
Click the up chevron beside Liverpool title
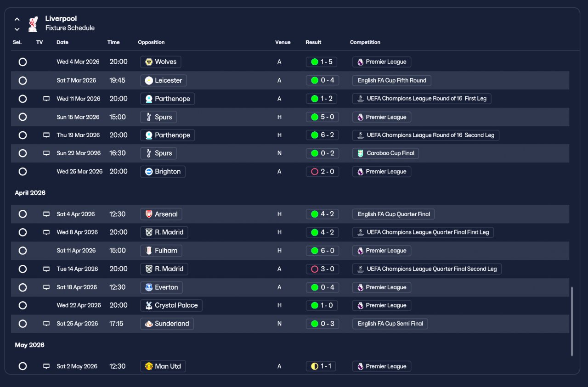click(x=17, y=19)
